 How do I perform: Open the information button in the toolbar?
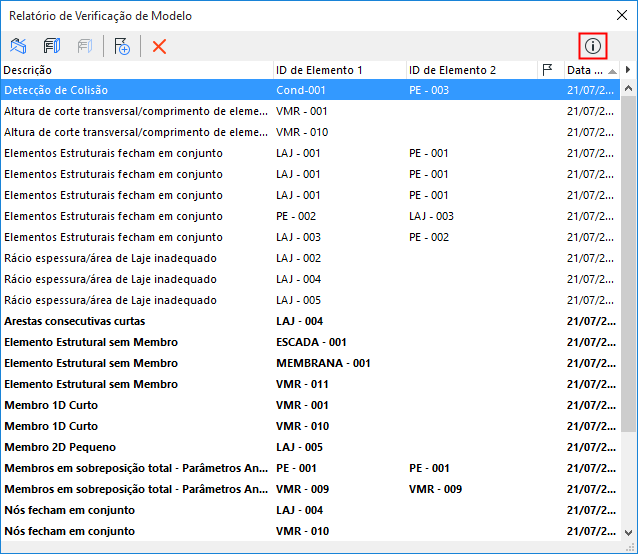pos(593,46)
